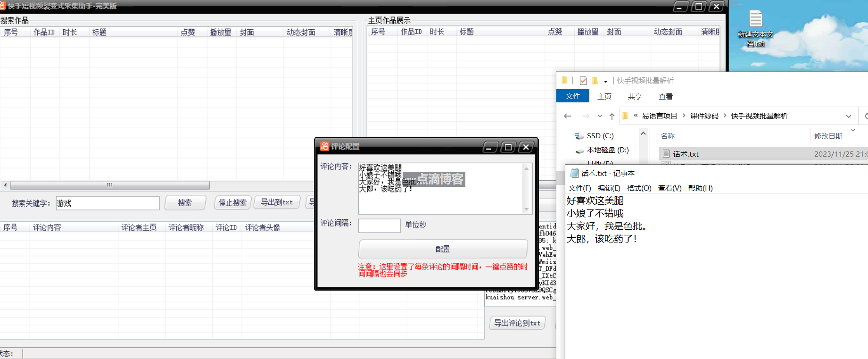Go back with Explorer back arrow
The image size is (868, 359).
[568, 116]
